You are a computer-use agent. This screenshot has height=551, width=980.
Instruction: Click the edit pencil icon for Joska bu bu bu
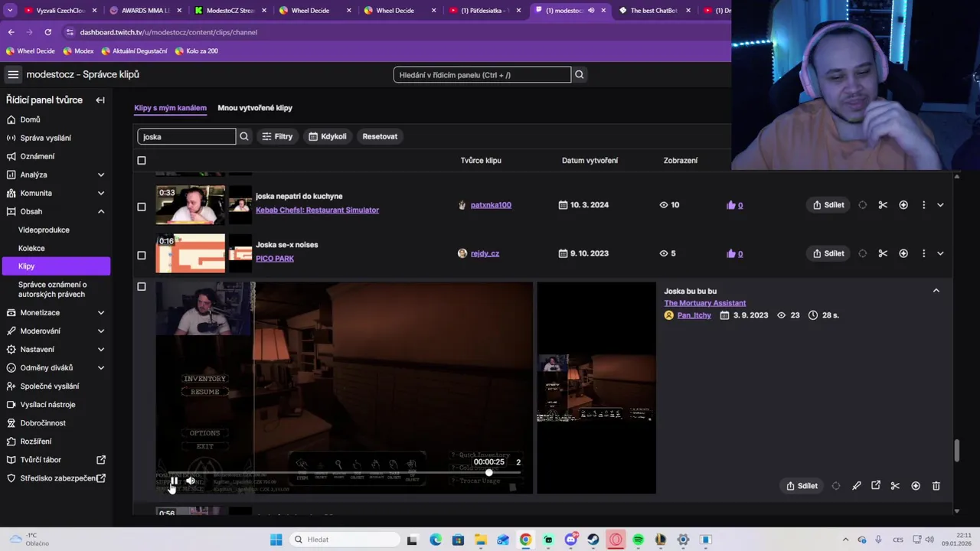coord(857,486)
